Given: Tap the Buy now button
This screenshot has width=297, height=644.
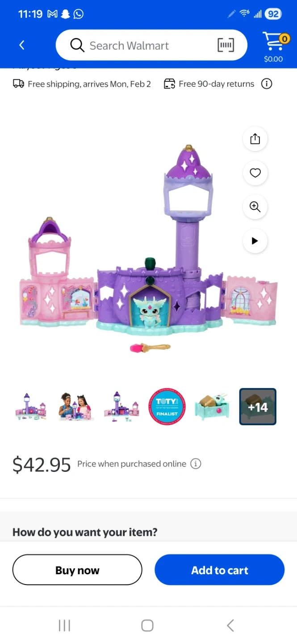Looking at the screenshot, I should click(x=77, y=570).
